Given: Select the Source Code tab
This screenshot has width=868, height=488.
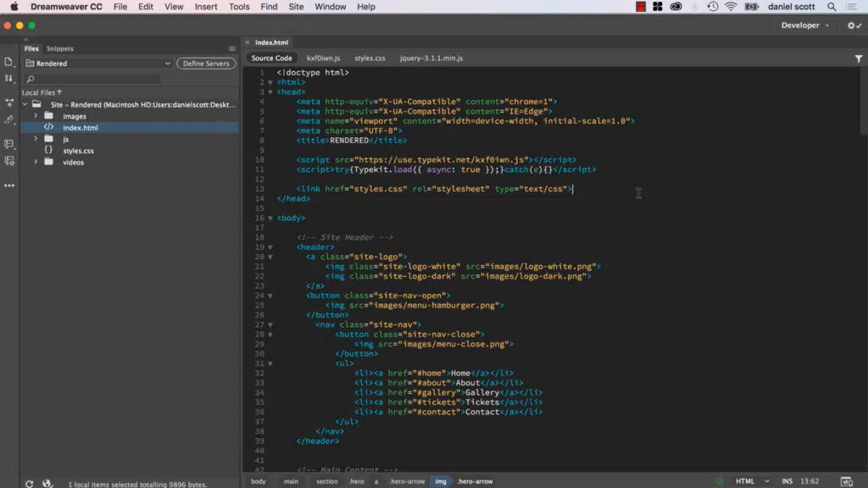Looking at the screenshot, I should [271, 58].
